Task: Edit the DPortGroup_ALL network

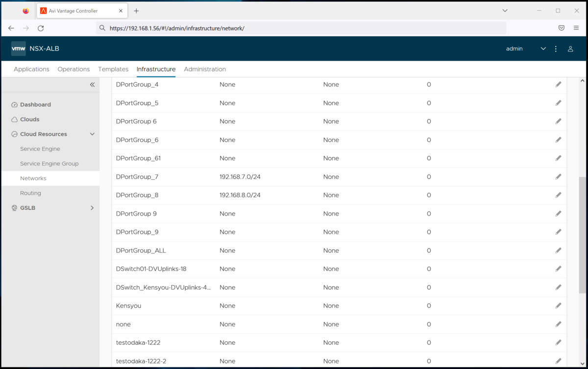Action: [558, 250]
